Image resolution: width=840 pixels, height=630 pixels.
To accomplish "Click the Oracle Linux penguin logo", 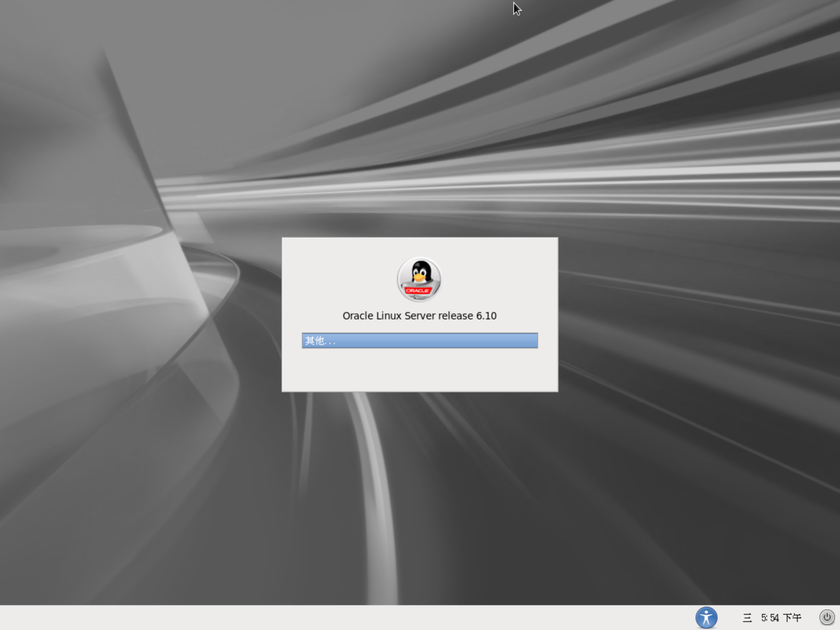I will click(419, 280).
